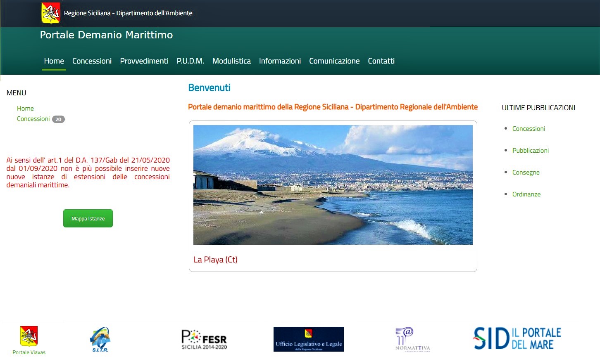Click the green Mappa Istanze button

88,218
